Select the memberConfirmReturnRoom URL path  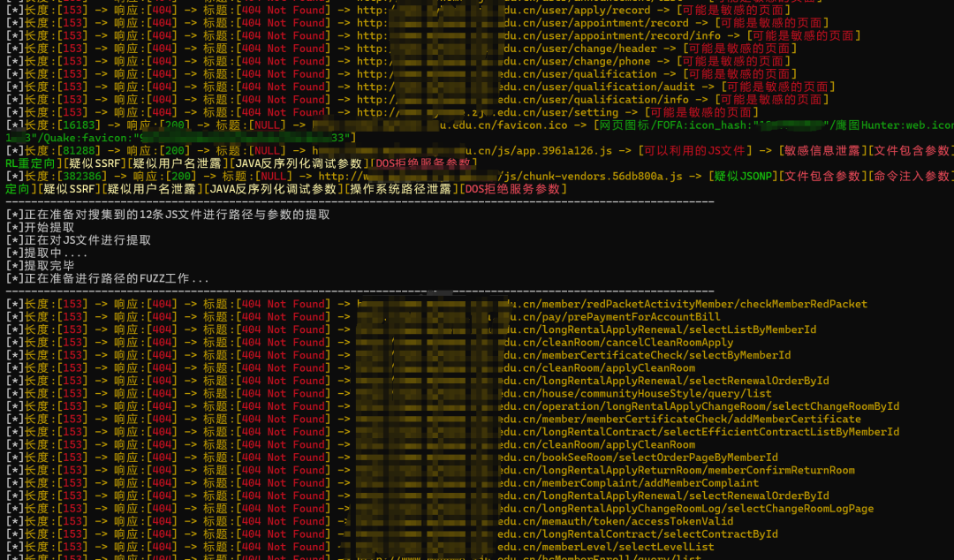pos(695,470)
